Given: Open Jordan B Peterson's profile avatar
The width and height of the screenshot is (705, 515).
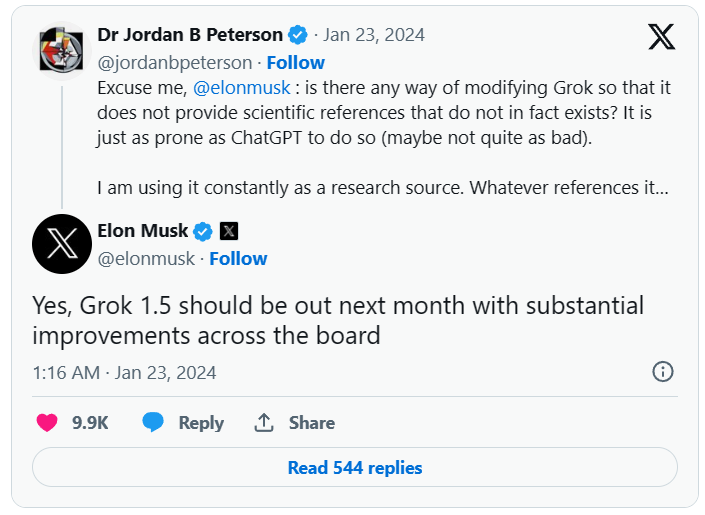Looking at the screenshot, I should pos(62,51).
